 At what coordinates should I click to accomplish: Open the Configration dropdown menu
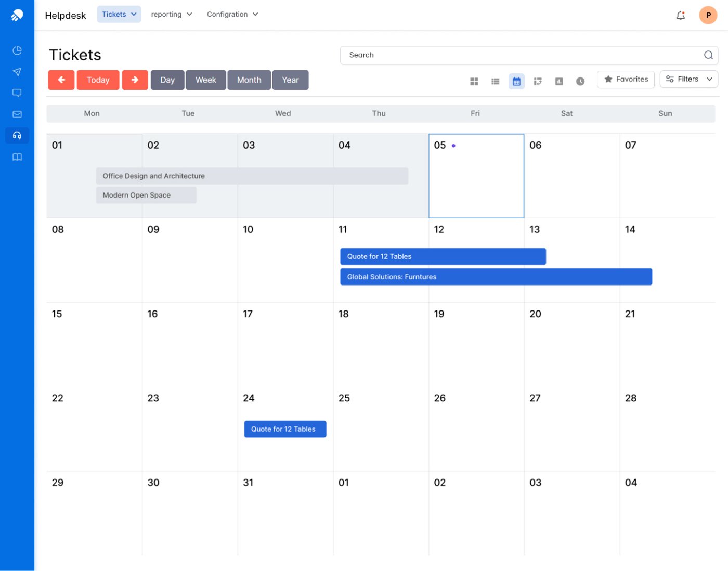click(x=232, y=15)
